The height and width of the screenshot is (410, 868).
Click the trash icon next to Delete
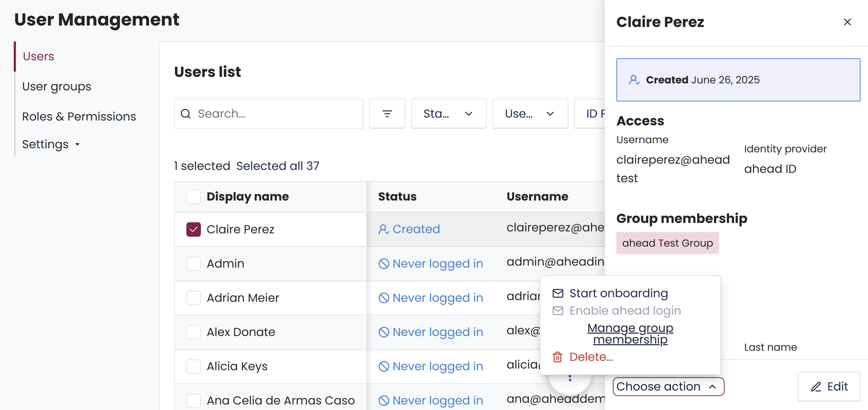pos(558,357)
